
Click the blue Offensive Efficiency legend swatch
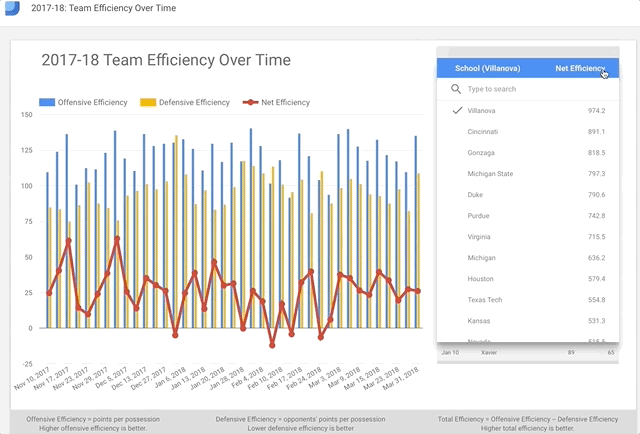click(47, 102)
